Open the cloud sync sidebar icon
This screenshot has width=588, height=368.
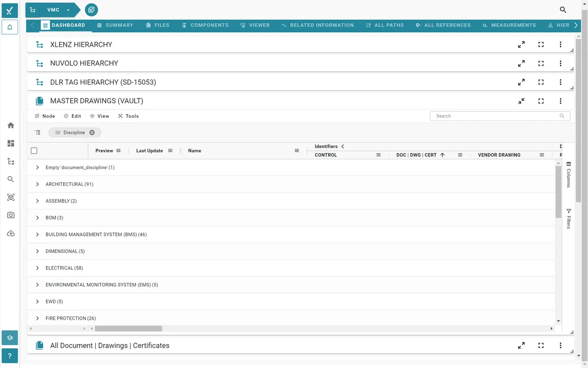pyautogui.click(x=10, y=233)
